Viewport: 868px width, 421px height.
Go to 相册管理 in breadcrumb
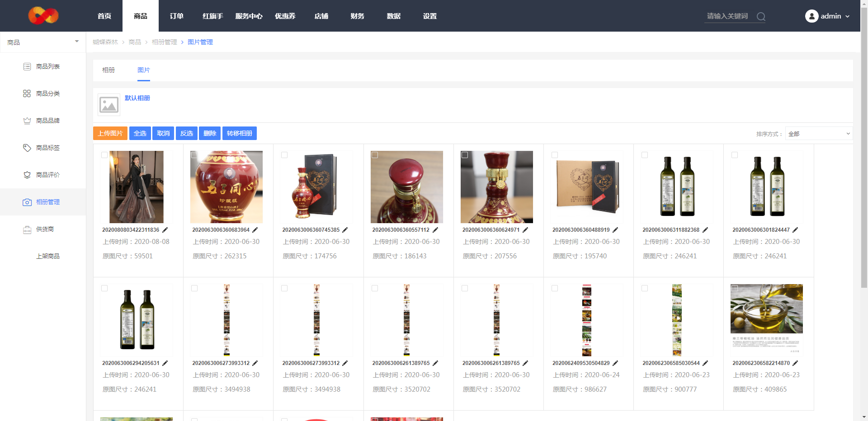(x=165, y=42)
